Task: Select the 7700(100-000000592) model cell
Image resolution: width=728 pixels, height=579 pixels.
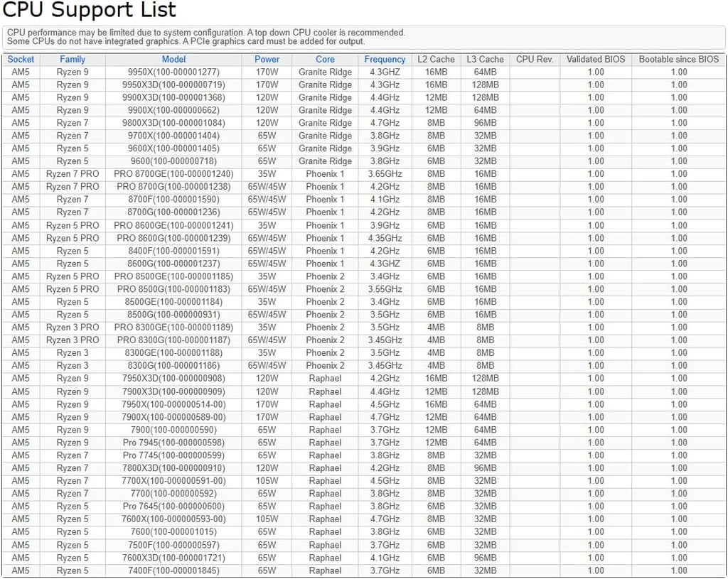Action: coord(173,494)
